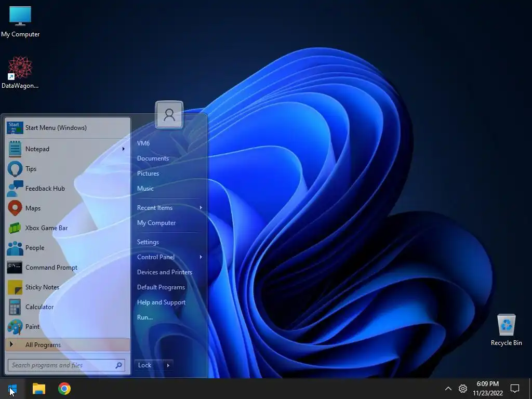Open the settings gear in system tray
The height and width of the screenshot is (399, 532).
pos(463,389)
